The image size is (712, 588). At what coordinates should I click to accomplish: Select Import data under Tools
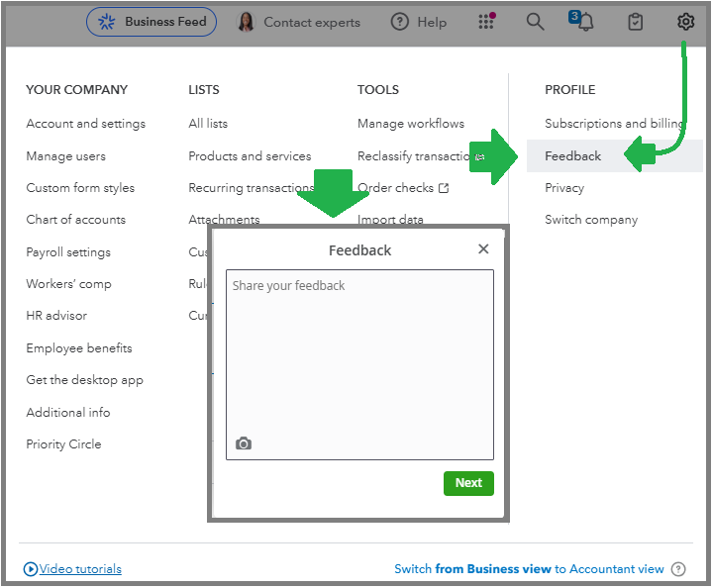[x=390, y=220]
